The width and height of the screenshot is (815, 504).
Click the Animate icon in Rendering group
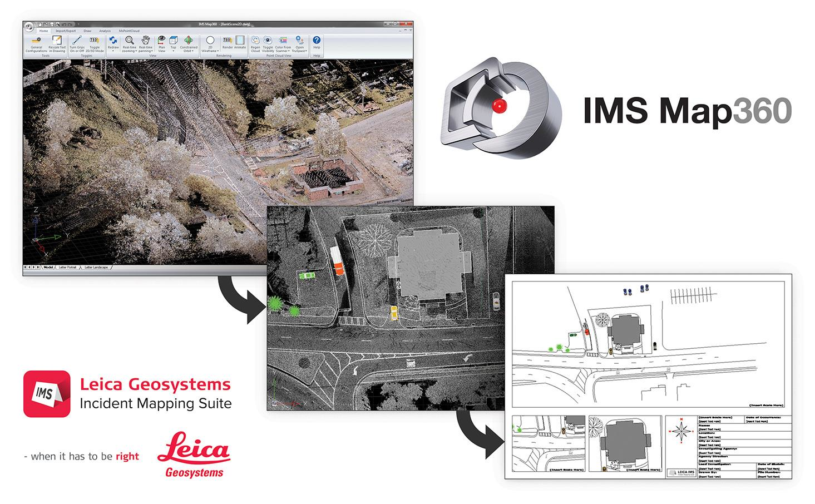point(240,40)
